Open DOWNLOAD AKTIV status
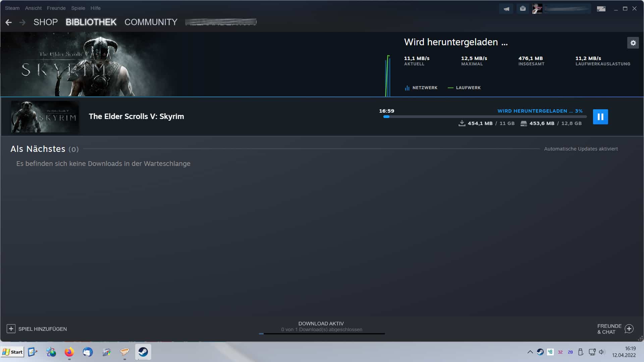This screenshot has height=362, width=644. tap(321, 323)
